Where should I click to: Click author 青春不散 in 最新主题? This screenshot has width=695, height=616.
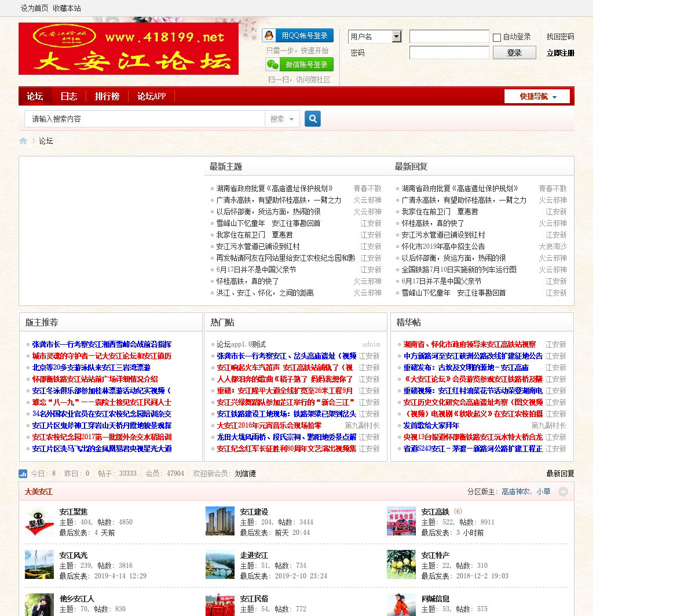tap(367, 188)
